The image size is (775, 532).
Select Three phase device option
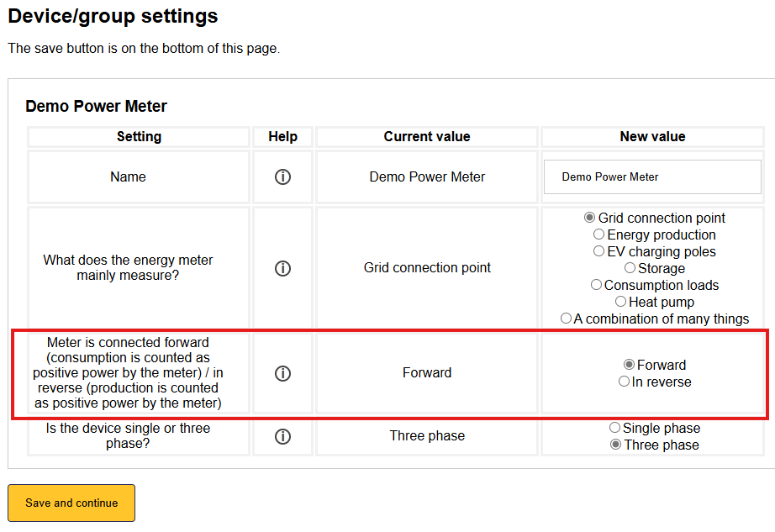pyautogui.click(x=615, y=445)
